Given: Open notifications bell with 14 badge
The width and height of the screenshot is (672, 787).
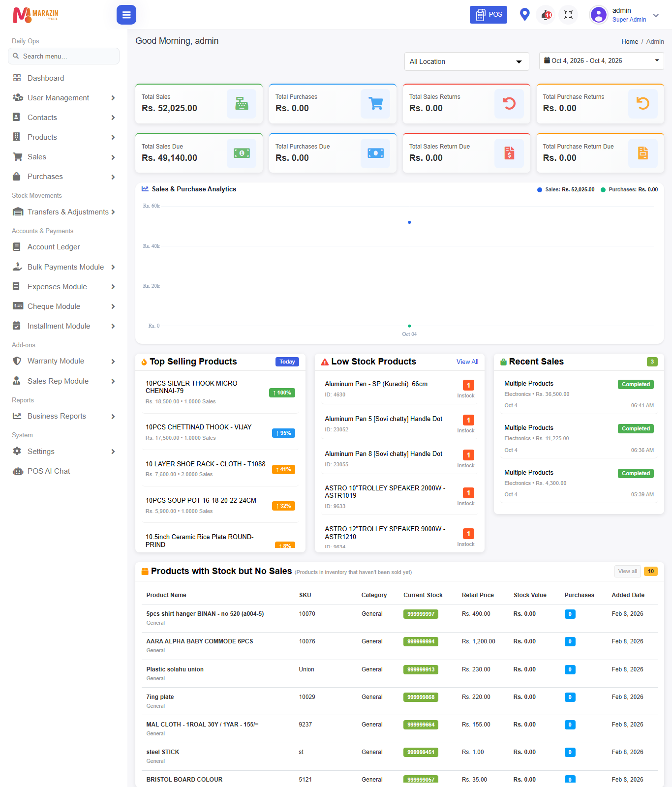Looking at the screenshot, I should click(x=547, y=15).
